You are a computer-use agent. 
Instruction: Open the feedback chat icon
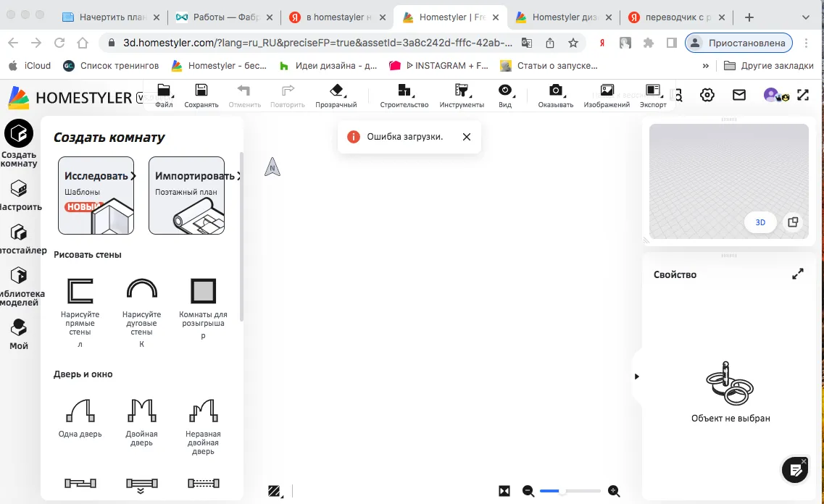(795, 470)
